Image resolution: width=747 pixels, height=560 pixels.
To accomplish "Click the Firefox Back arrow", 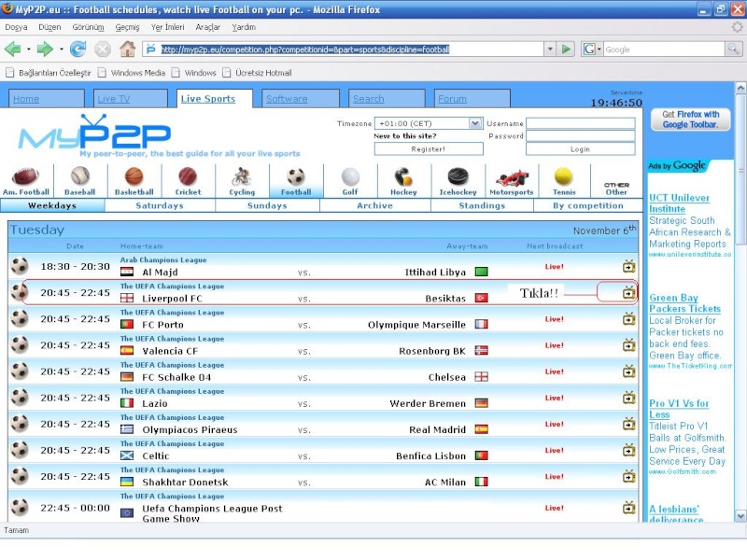I will pos(12,49).
